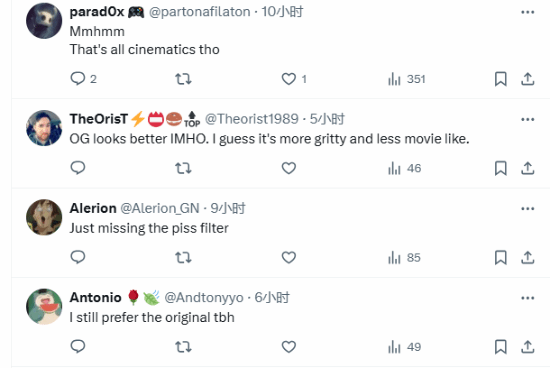Open parad0x's 10小时 timestamp link

tap(282, 12)
